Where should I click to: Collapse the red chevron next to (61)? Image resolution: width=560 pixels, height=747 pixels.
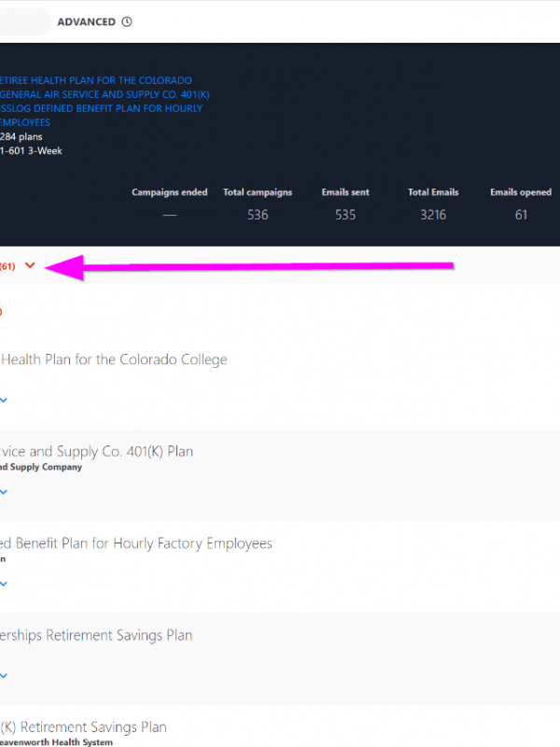[x=31, y=266]
